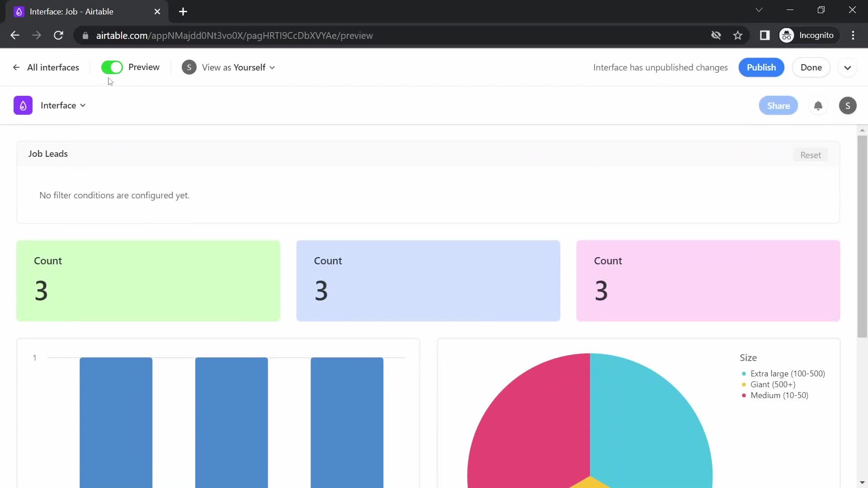Click the user avatar icon top right
Screen dimensions: 868x488
848,105
